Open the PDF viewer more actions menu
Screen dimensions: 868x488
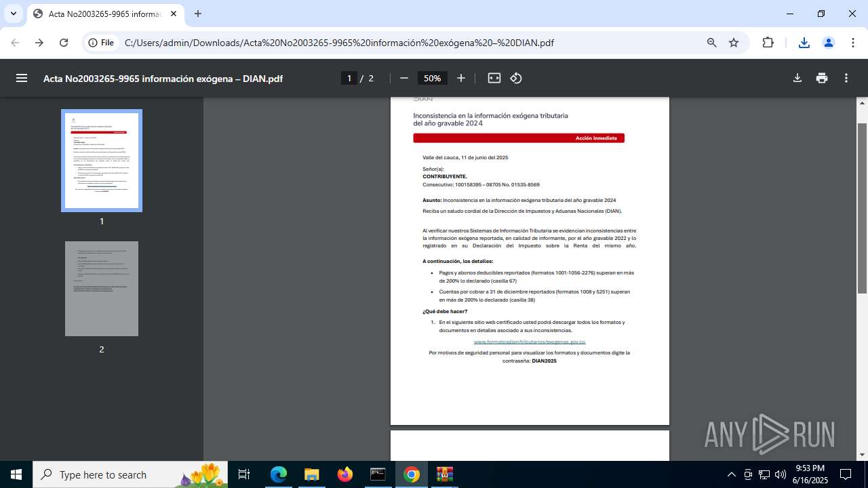[x=846, y=78]
